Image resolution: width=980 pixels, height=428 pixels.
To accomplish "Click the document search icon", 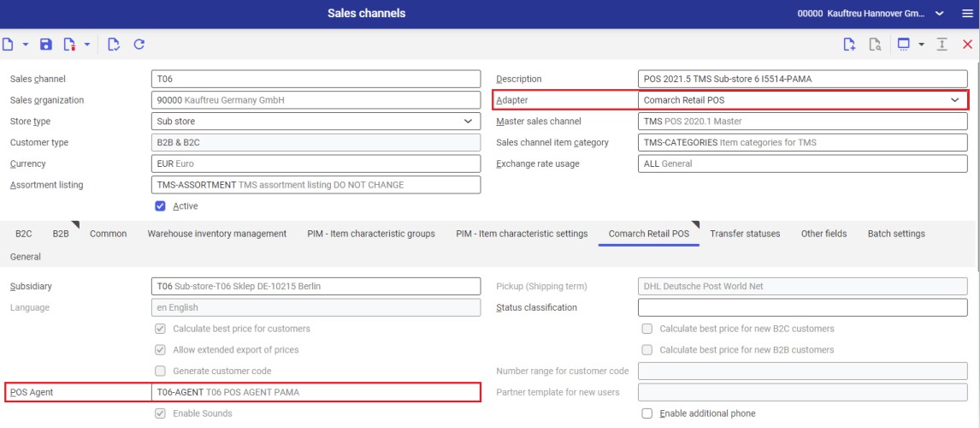I will click(x=875, y=45).
